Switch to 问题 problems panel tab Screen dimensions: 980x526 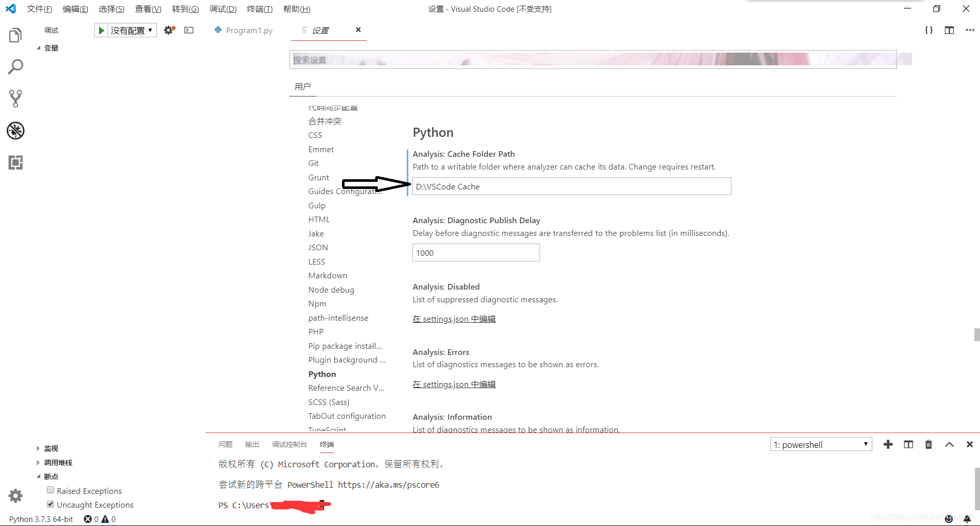[225, 444]
